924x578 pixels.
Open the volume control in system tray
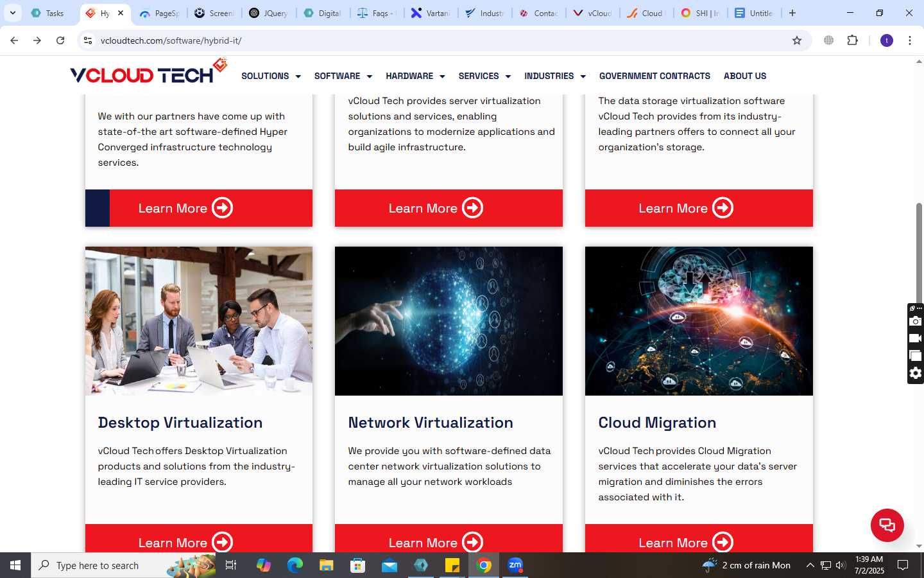click(x=841, y=565)
